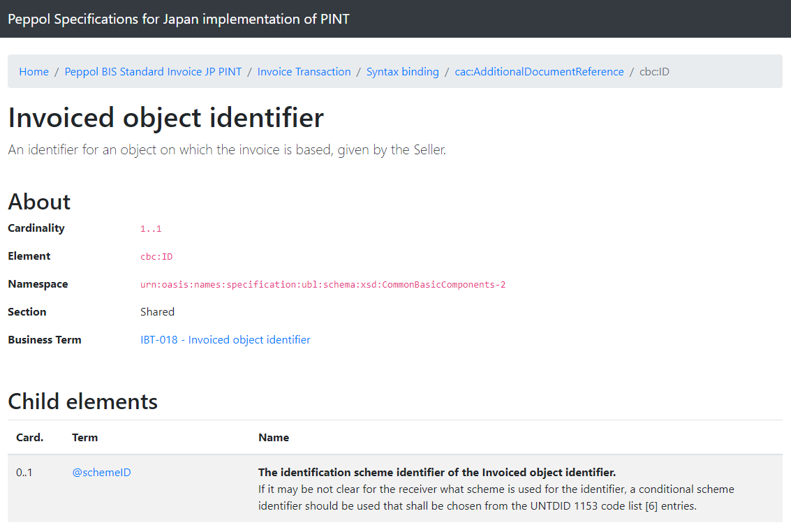The height and width of the screenshot is (532, 791).
Task: Open Peppol BIS Standard Invoice JP PINT breadcrumb
Action: click(x=153, y=72)
